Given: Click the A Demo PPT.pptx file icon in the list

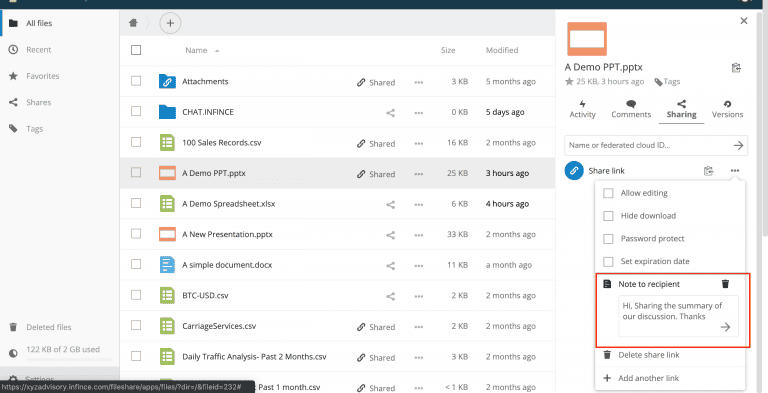Looking at the screenshot, I should [x=167, y=173].
